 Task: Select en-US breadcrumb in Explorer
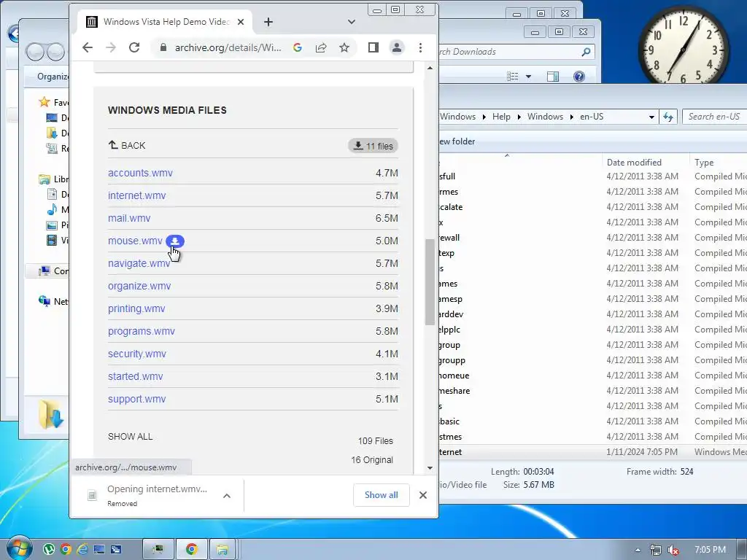(592, 117)
